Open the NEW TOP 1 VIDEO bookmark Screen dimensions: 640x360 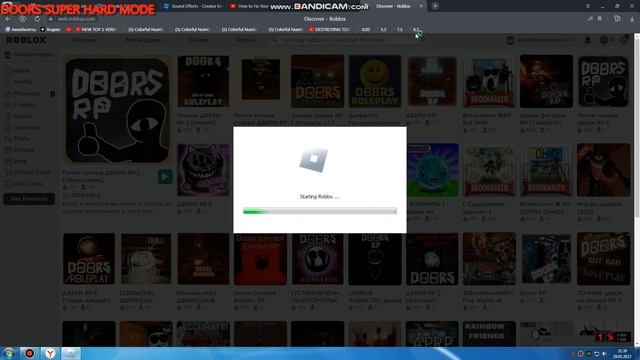coord(96,29)
